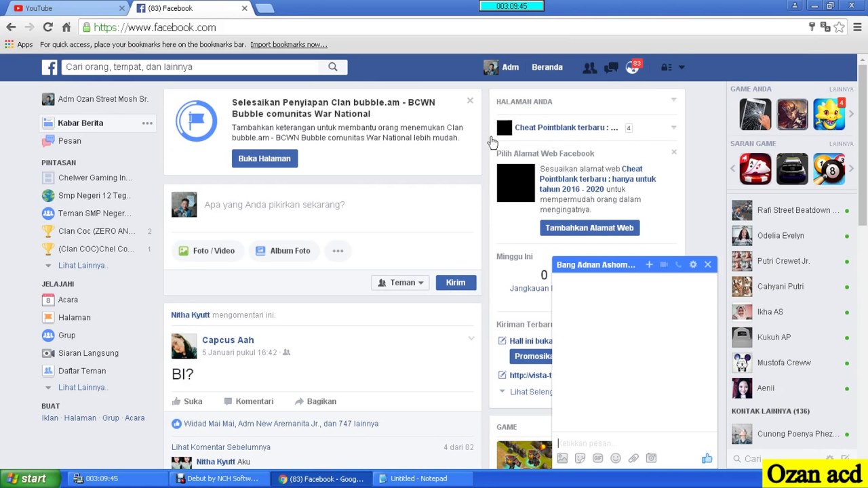The width and height of the screenshot is (868, 488).
Task: Open Halaman in Jelajahi section
Action: (74, 317)
